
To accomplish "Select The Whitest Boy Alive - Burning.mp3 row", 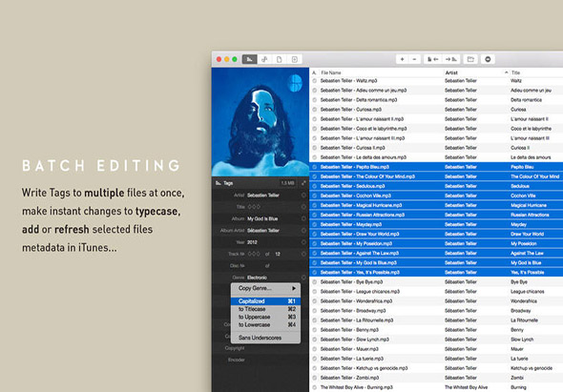I will point(436,387).
